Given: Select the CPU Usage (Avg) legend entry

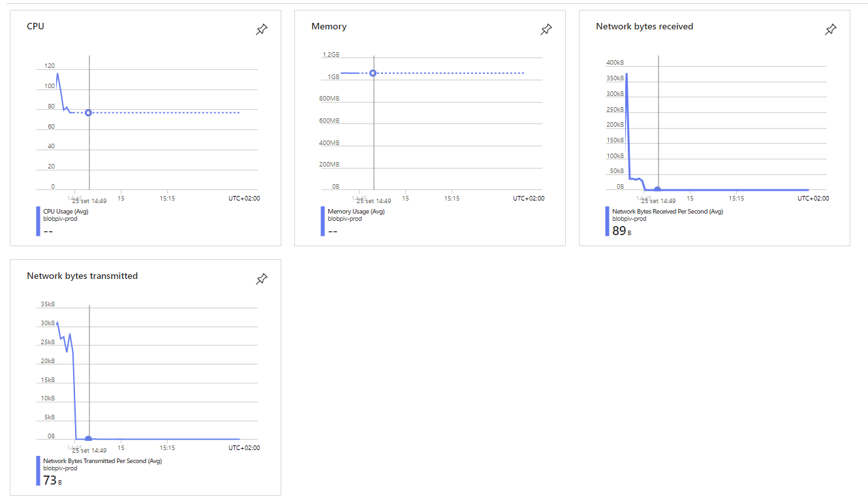Looking at the screenshot, I should (x=65, y=212).
